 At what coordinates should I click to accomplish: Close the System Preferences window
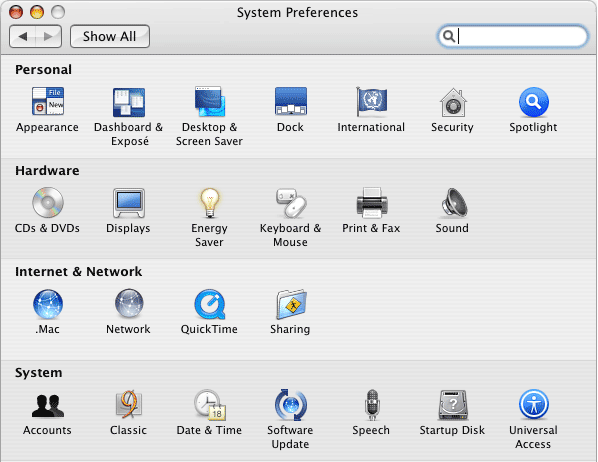click(x=16, y=12)
